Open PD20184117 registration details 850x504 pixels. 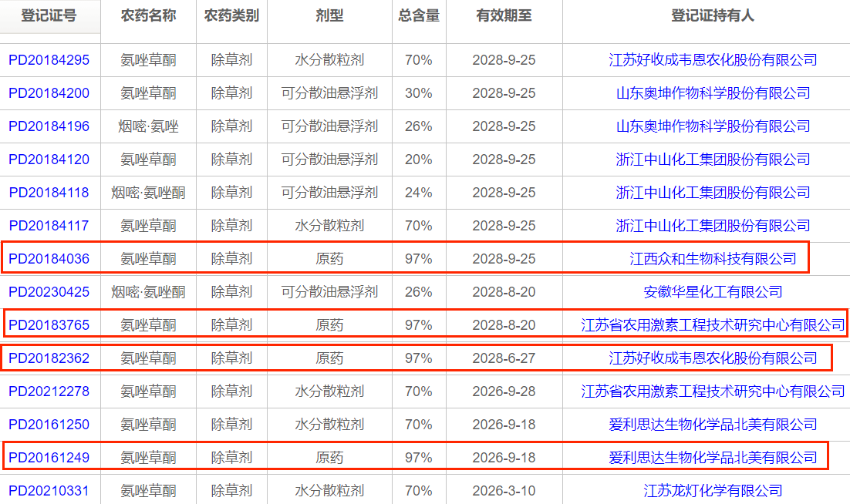(49, 226)
